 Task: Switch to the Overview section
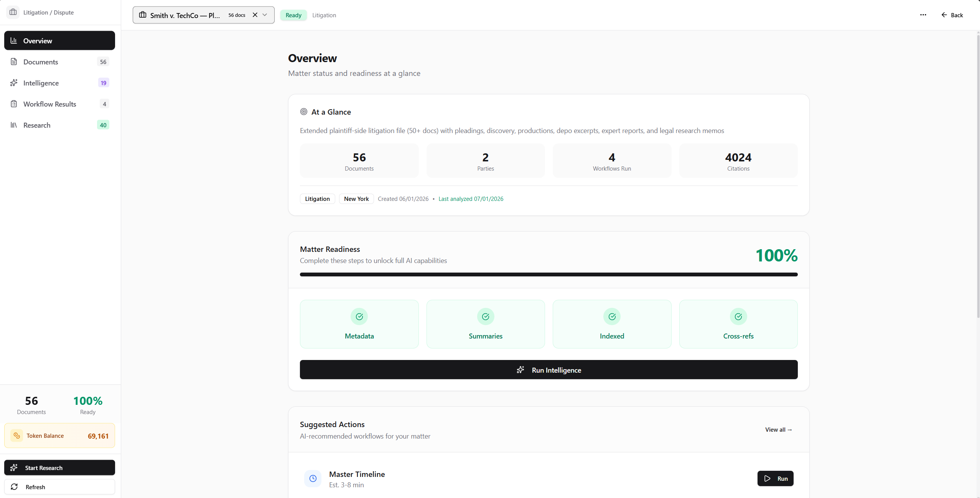click(37, 40)
